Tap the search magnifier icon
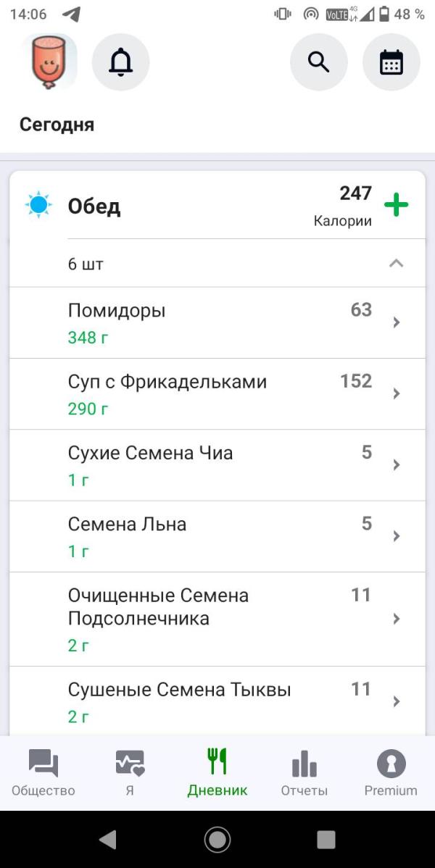 point(318,62)
